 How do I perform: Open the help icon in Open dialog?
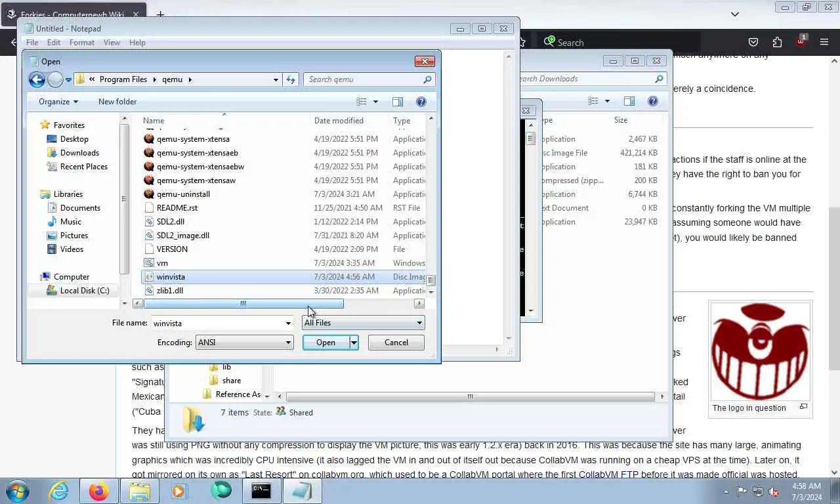point(421,102)
